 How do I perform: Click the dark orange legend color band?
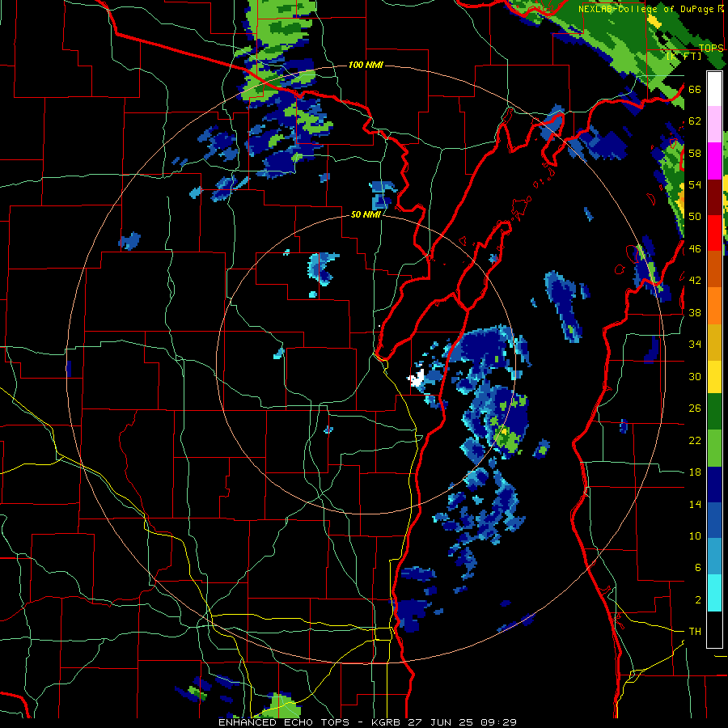point(714,269)
